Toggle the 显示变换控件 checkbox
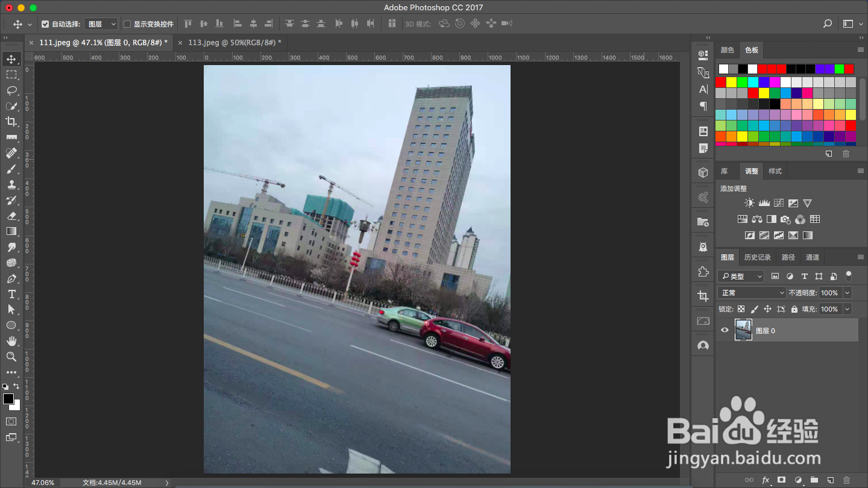Image resolution: width=868 pixels, height=488 pixels. click(x=127, y=24)
